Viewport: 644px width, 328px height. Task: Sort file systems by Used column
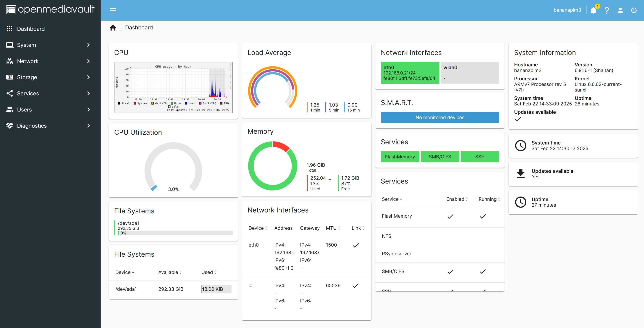click(209, 272)
